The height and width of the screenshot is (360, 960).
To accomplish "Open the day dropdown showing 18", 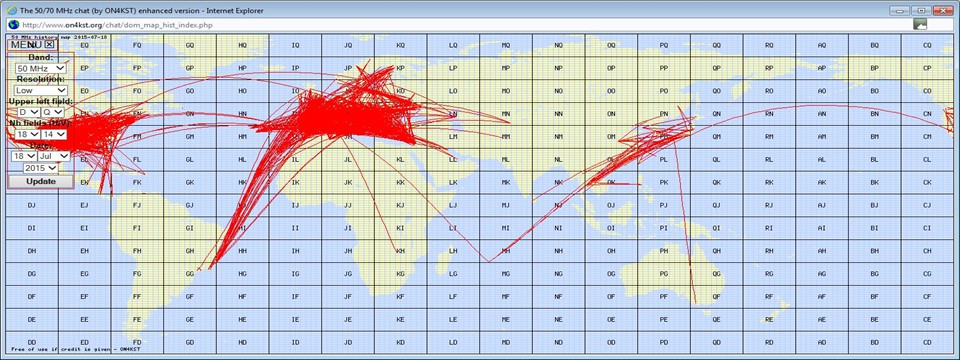I will [24, 156].
